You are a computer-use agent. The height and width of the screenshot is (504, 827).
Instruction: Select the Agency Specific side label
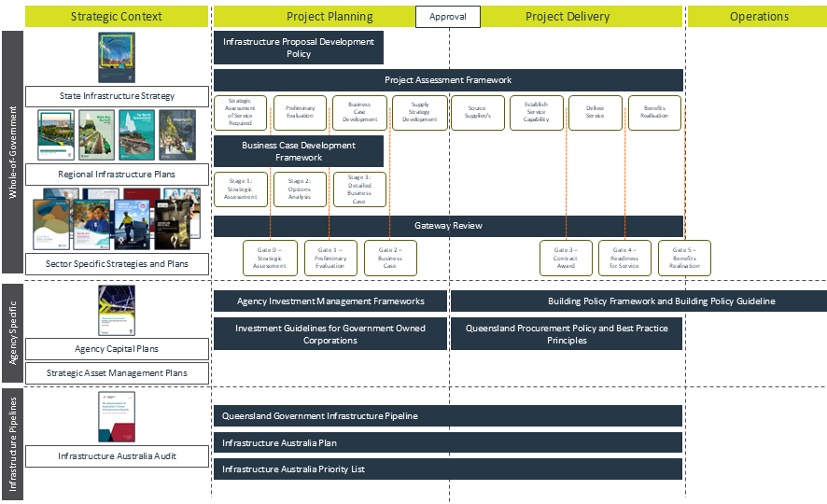click(x=13, y=332)
